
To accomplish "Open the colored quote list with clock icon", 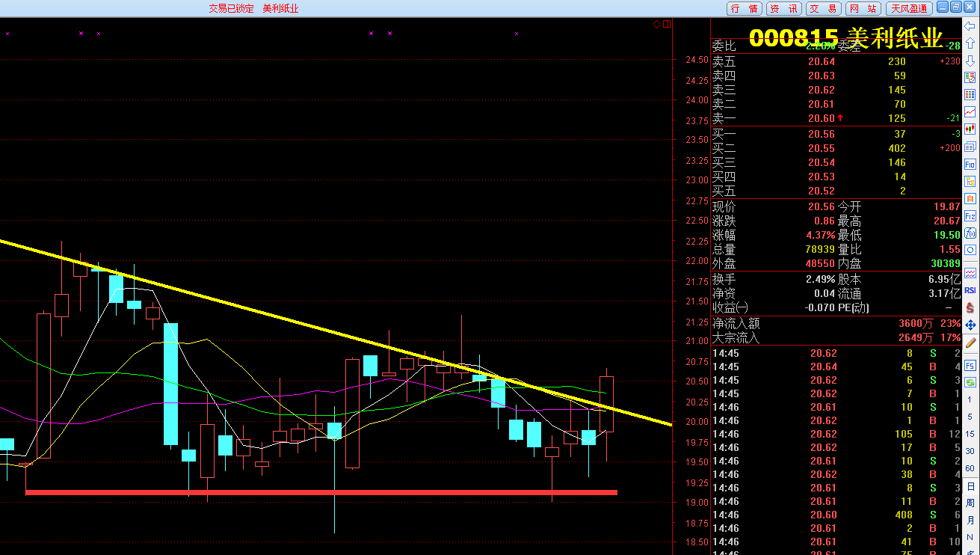I will (970, 78).
